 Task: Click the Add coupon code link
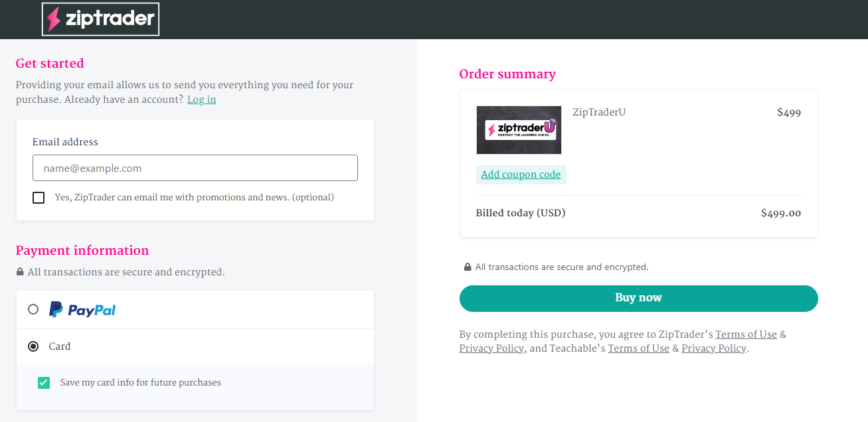click(x=521, y=175)
